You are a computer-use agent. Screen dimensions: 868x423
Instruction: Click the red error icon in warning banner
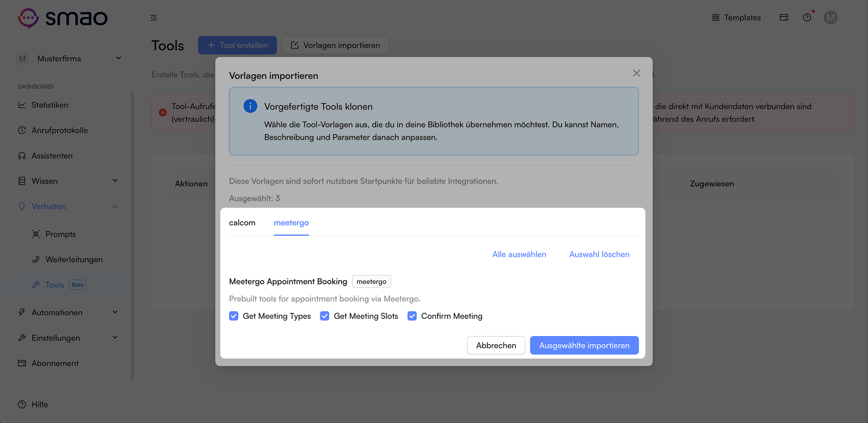(163, 113)
